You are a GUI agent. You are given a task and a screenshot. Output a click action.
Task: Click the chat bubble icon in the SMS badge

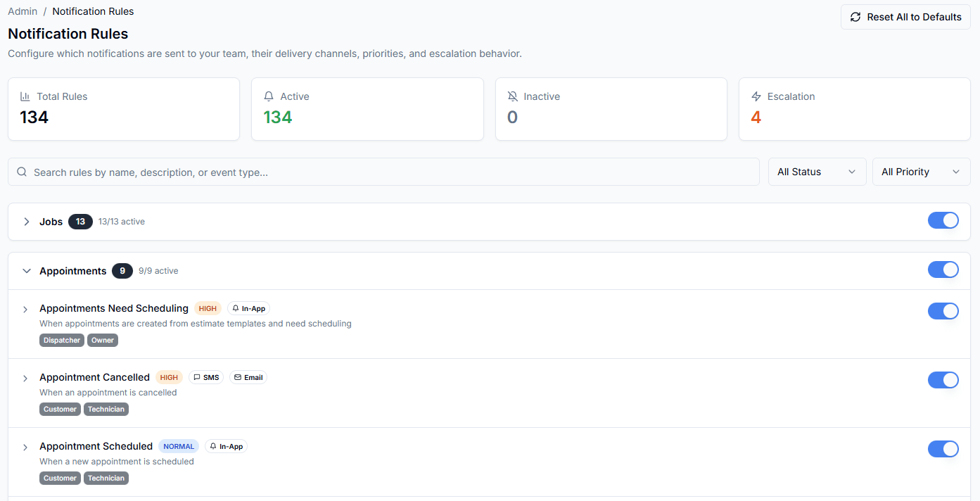click(197, 377)
